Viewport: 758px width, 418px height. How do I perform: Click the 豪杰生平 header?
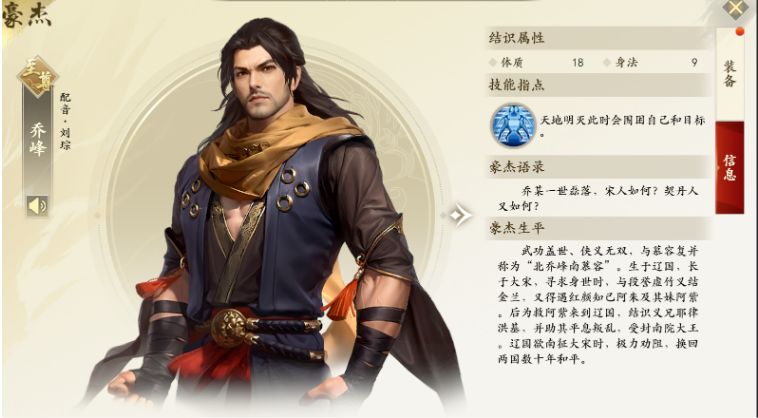pyautogui.click(x=598, y=228)
